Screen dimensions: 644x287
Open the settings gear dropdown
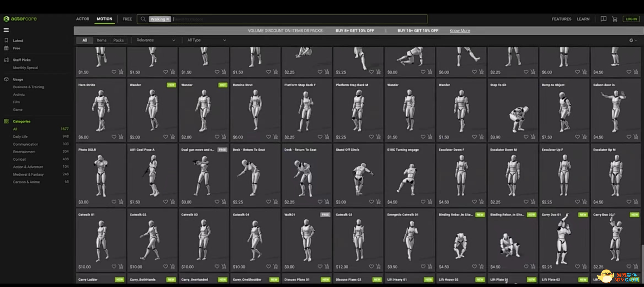tap(633, 40)
